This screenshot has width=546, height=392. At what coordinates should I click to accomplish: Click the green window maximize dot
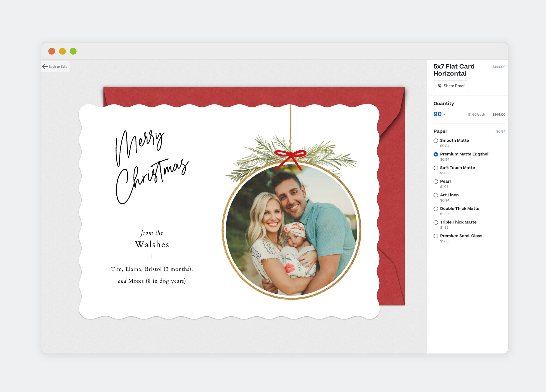[73, 51]
